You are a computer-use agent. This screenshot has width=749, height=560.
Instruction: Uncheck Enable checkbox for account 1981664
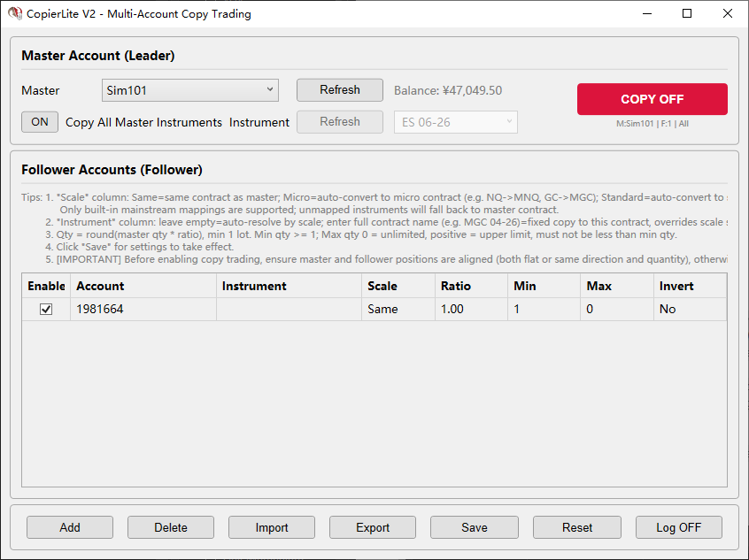(46, 309)
